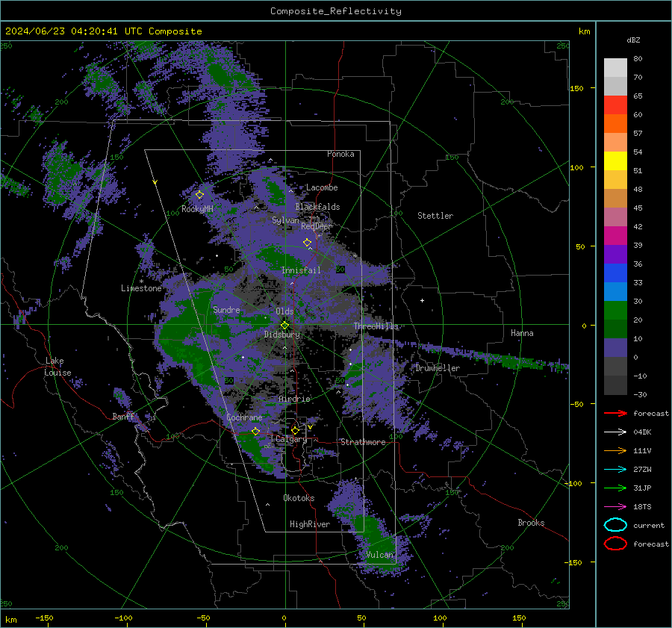This screenshot has height=628, width=672.
Task: Click the yellow V marker northwest of RockyMH
Action: click(155, 182)
